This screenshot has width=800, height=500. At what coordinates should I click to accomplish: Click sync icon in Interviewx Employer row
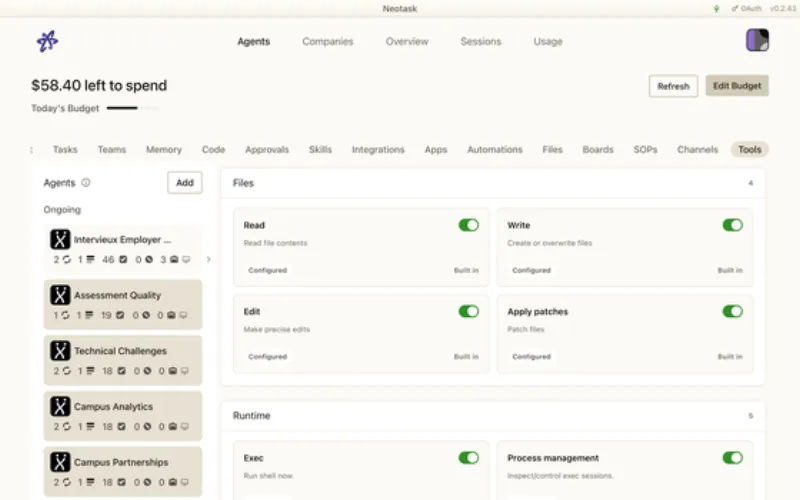(x=66, y=260)
